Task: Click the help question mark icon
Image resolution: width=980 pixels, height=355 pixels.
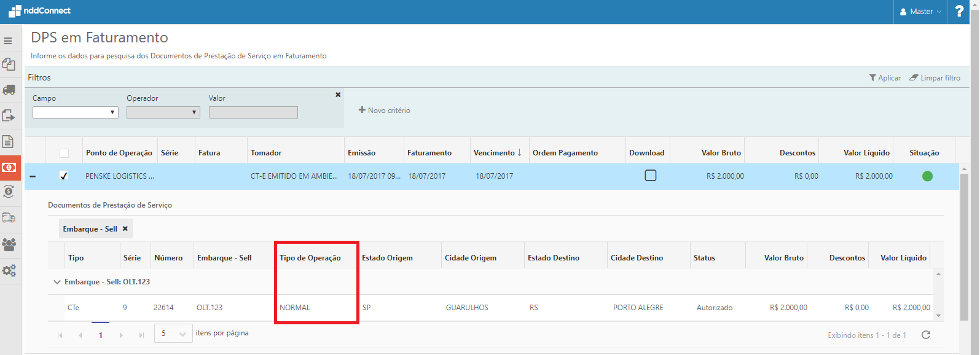Action: (959, 11)
